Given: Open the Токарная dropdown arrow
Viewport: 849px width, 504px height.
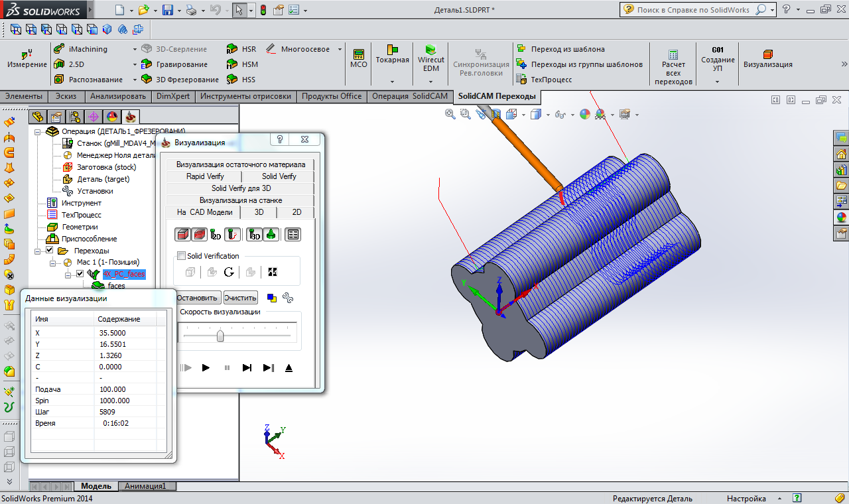Looking at the screenshot, I should (393, 82).
